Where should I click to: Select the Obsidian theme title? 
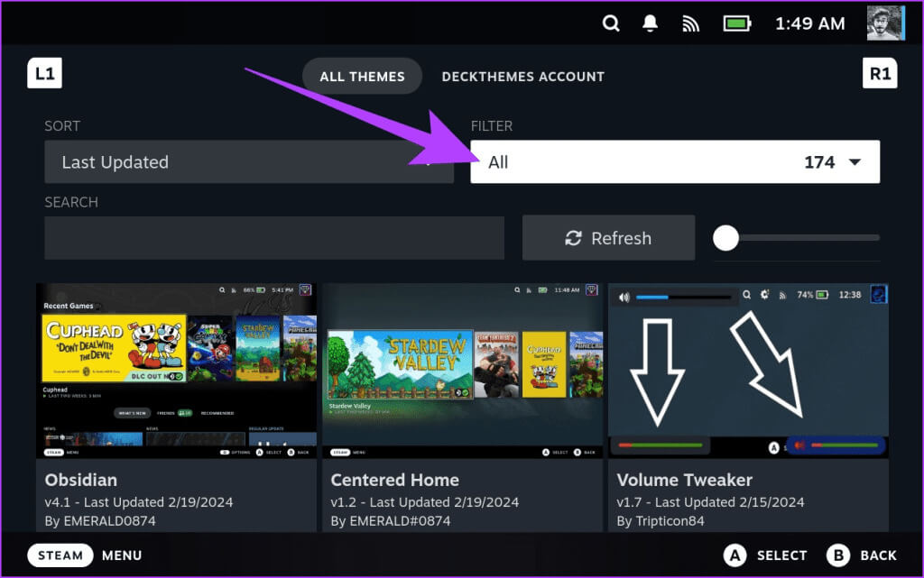(80, 480)
